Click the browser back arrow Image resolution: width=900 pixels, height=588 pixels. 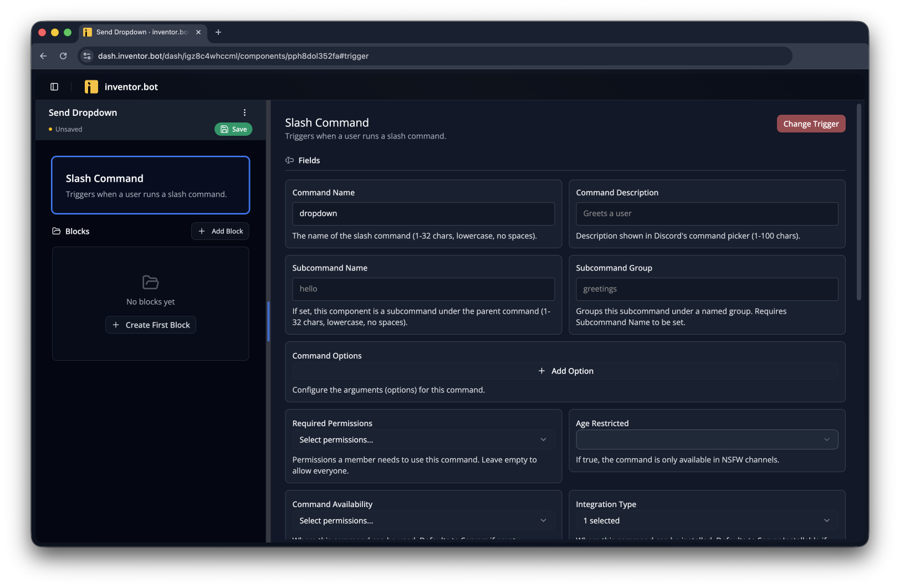click(x=44, y=56)
